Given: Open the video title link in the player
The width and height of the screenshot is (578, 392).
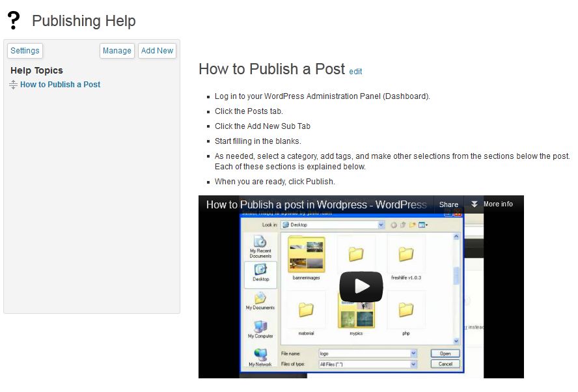Looking at the screenshot, I should 316,204.
